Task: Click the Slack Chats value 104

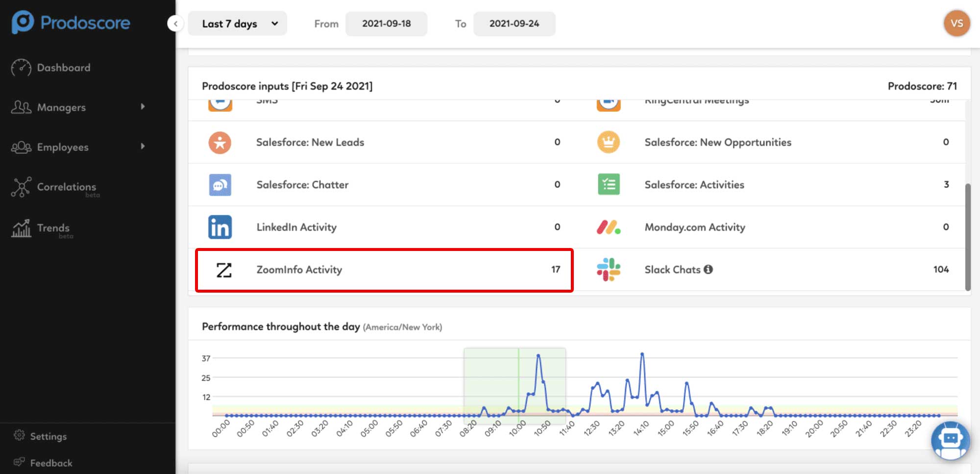Action: pos(941,269)
